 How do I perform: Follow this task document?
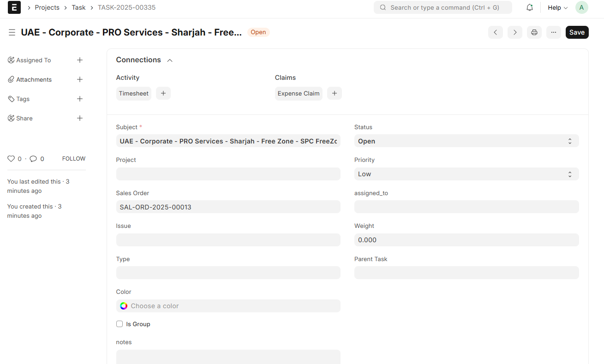point(74,159)
